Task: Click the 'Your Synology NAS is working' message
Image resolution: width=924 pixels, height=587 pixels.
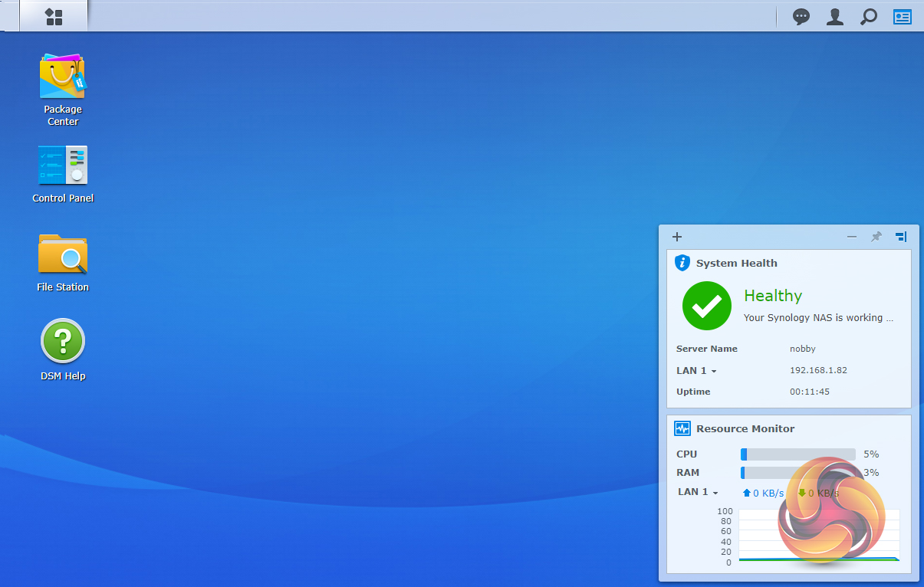Action: [819, 317]
